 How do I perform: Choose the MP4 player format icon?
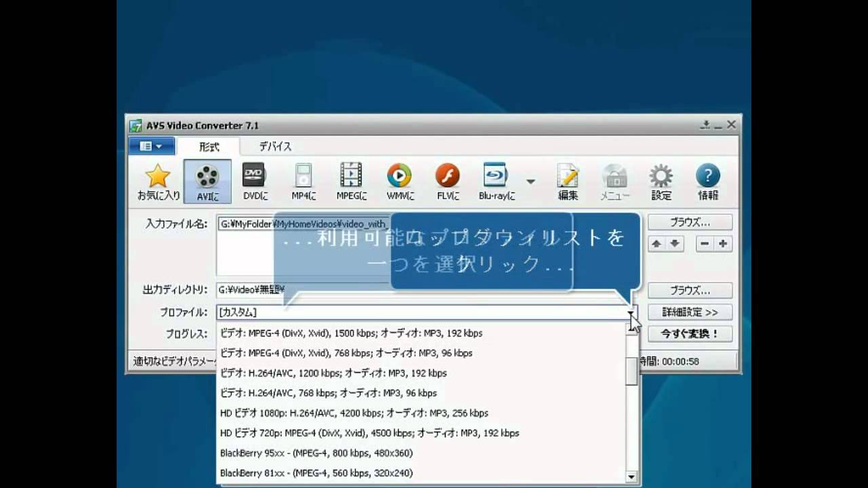click(x=303, y=182)
